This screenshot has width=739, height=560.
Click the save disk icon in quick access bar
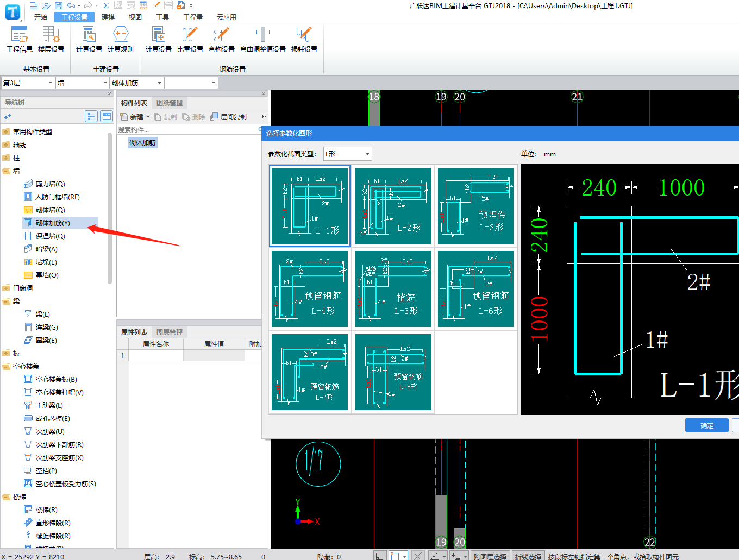point(58,5)
